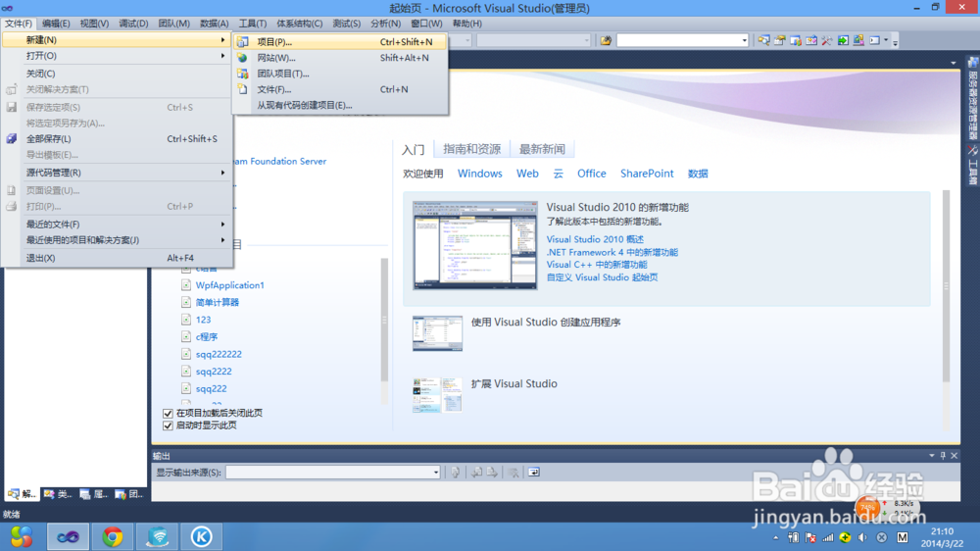Open Visual C++ 中的新增功能 link
This screenshot has height=551, width=980.
coord(597,265)
